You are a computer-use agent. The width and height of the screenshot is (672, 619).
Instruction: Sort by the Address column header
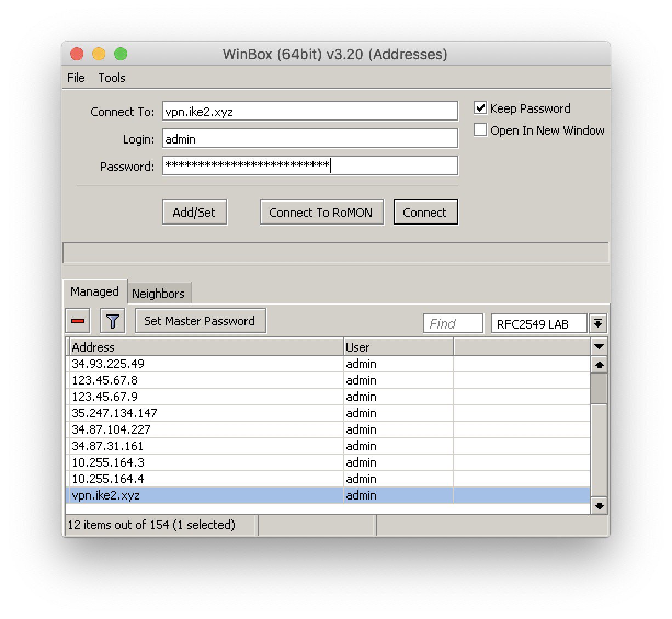(x=206, y=347)
